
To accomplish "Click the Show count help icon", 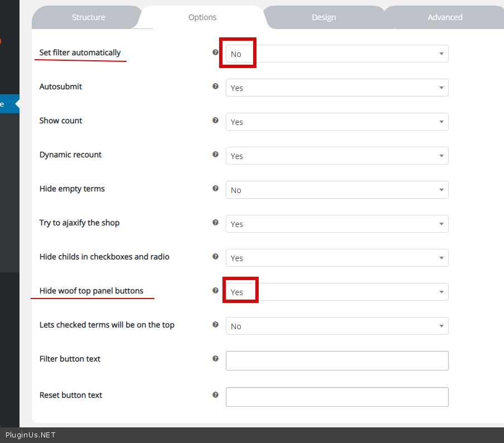I will [x=215, y=121].
